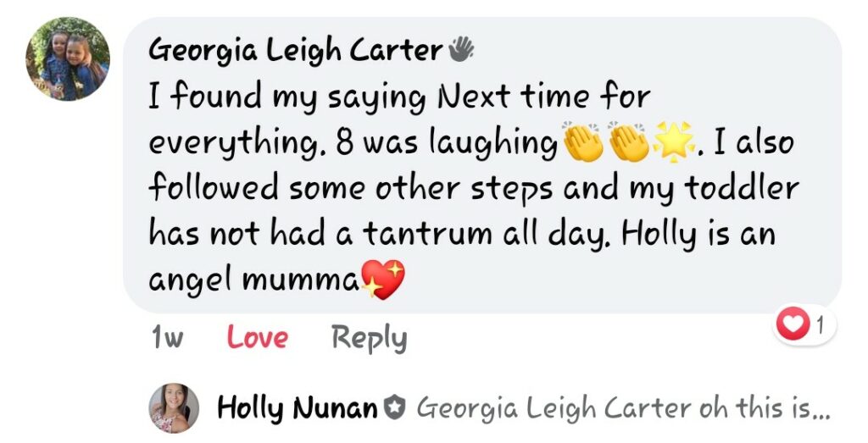This screenshot has height=443, width=868.
Task: Click the first clapping hands emoji
Action: coord(583,142)
